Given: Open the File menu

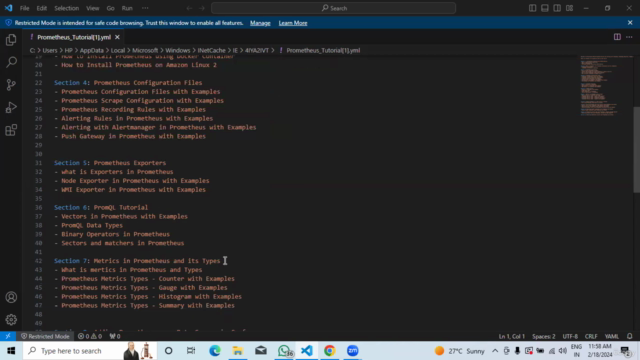Looking at the screenshot, I should pyautogui.click(x=24, y=8).
